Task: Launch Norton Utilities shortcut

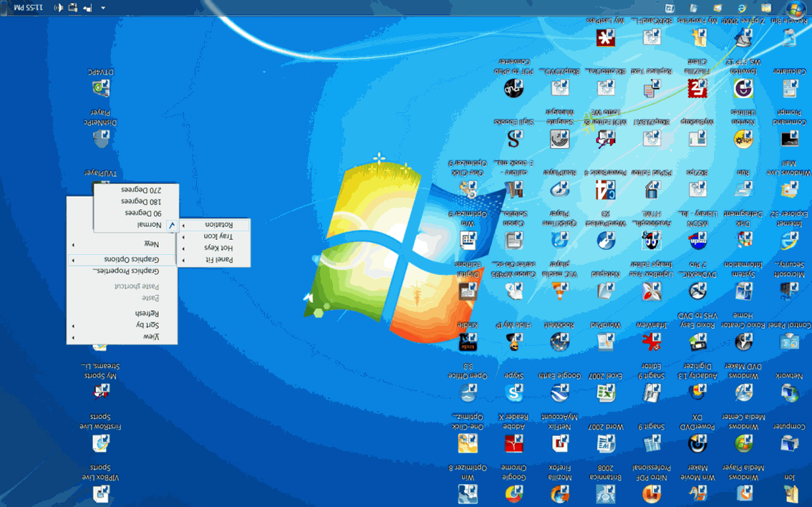Action: pos(743,139)
